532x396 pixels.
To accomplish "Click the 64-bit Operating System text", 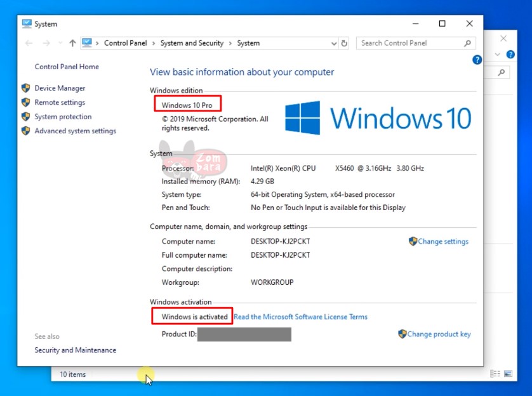I will (x=323, y=195).
